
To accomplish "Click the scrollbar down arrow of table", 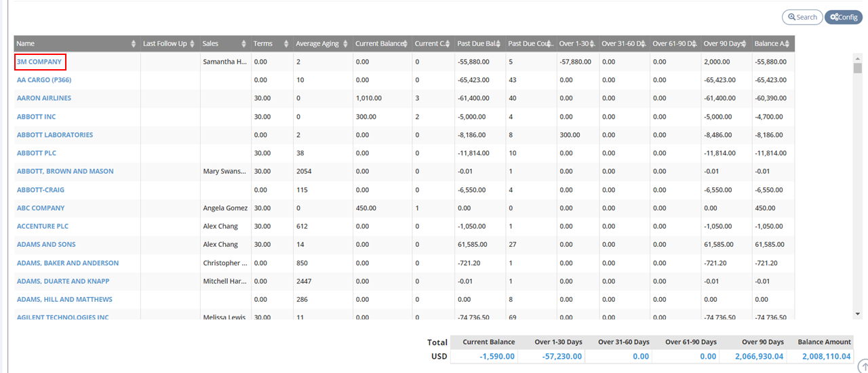I will pos(857,314).
